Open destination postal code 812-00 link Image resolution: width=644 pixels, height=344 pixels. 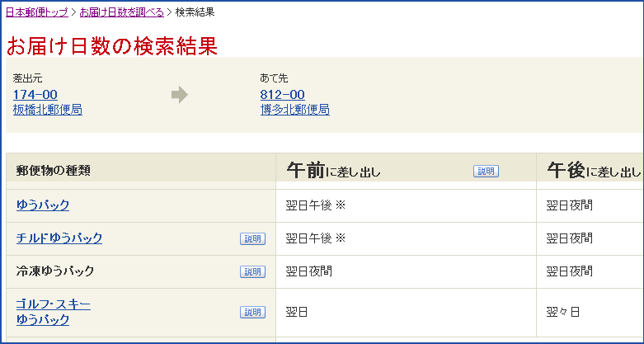coord(283,95)
